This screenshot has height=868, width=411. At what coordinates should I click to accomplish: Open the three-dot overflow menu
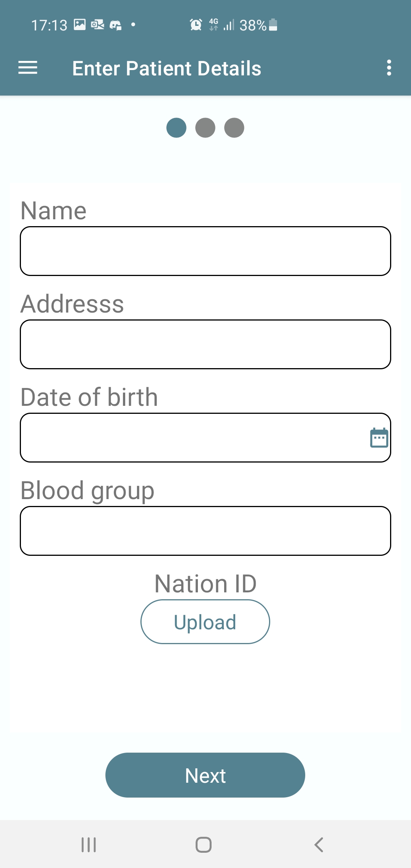(x=389, y=68)
